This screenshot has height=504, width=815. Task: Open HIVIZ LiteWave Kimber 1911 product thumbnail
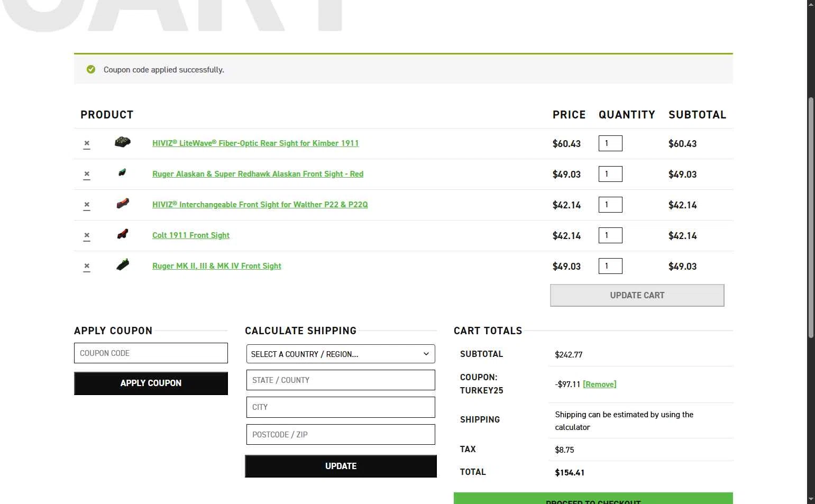pyautogui.click(x=123, y=142)
